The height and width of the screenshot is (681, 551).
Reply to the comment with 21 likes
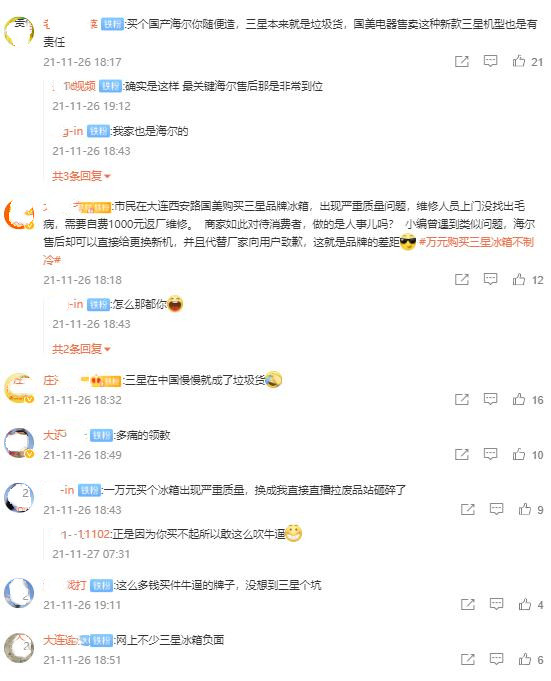click(490, 61)
